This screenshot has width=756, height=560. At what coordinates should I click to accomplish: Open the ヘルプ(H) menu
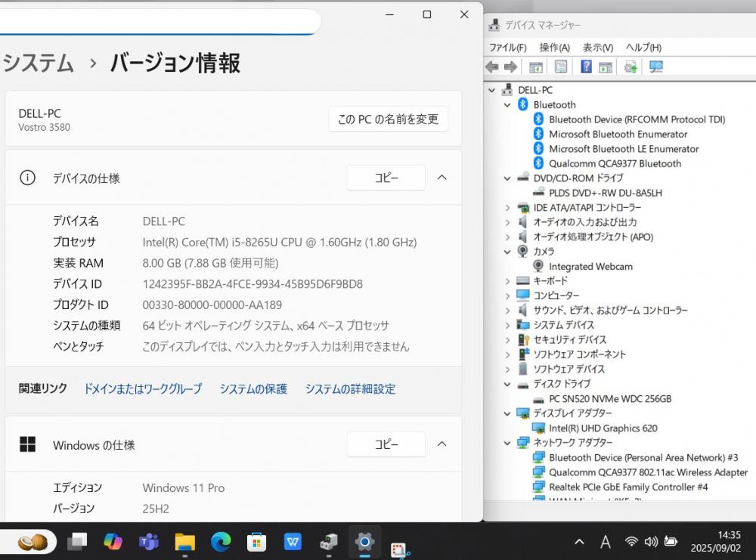click(x=643, y=47)
